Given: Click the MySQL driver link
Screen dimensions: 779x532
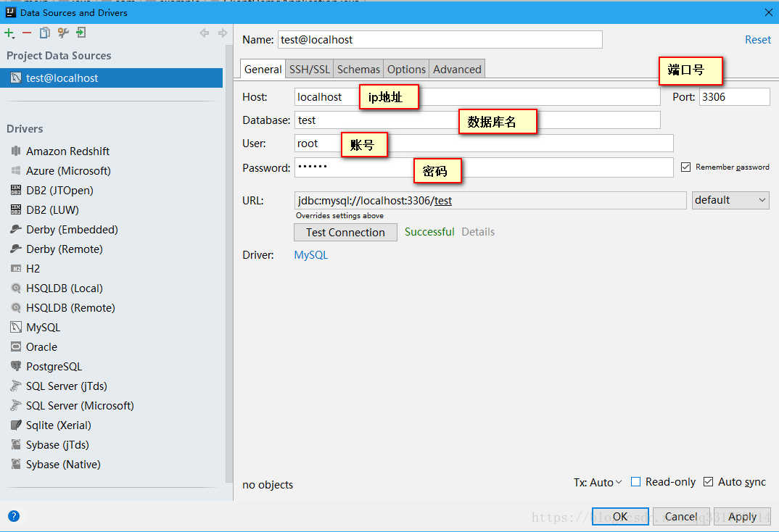Looking at the screenshot, I should click(311, 255).
